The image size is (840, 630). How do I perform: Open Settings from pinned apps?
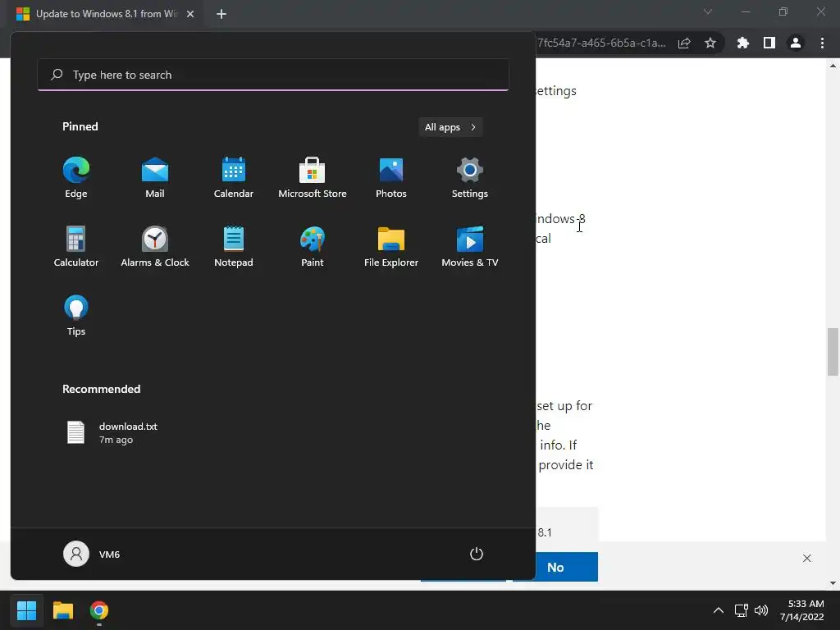[x=470, y=178]
